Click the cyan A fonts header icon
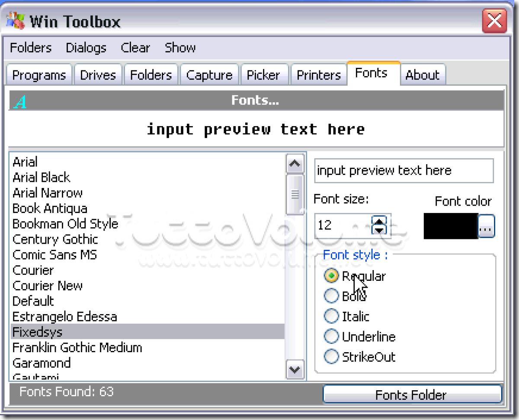This screenshot has height=420, width=519. click(x=20, y=102)
